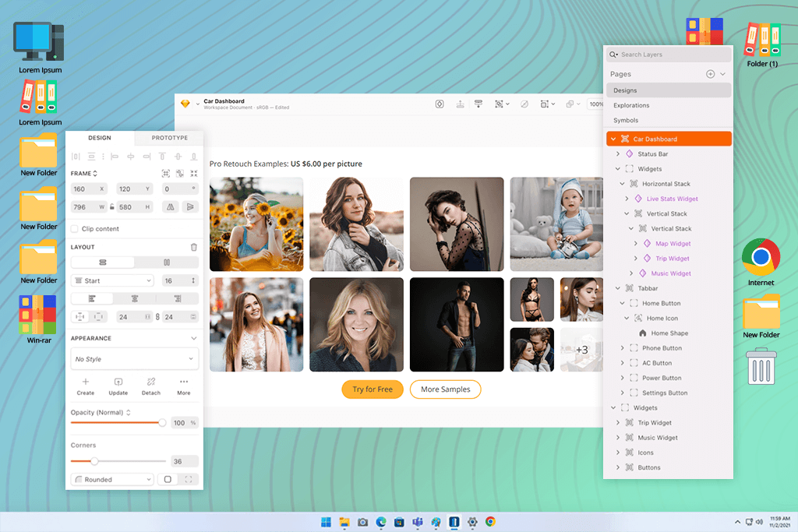Click the mask tool icon in toolbar

(x=524, y=104)
